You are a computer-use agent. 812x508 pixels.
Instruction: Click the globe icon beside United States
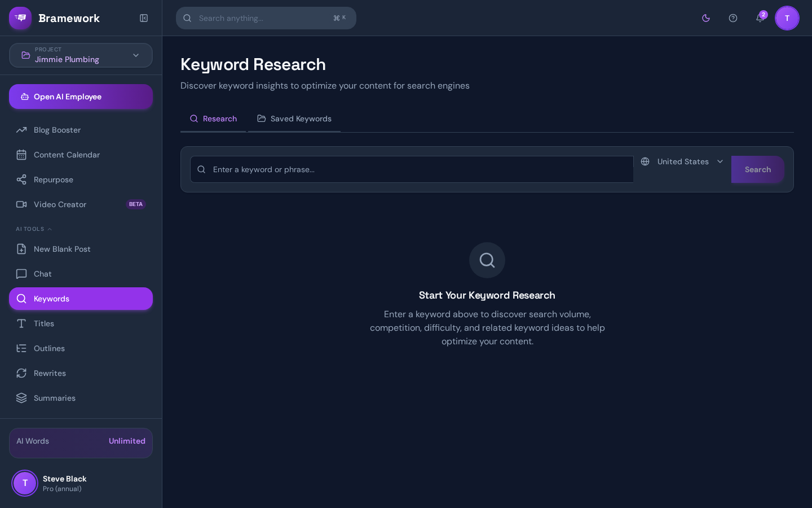(x=645, y=161)
